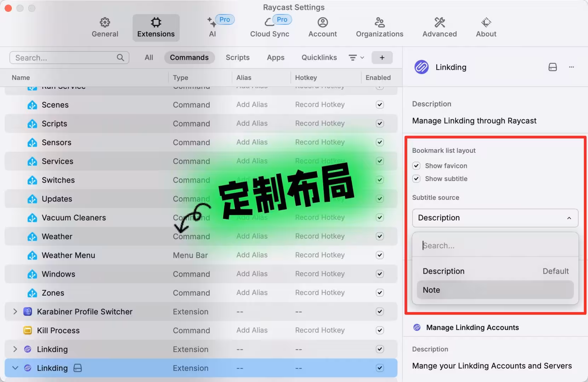Toggle the Windows enabled checkbox

(380, 274)
